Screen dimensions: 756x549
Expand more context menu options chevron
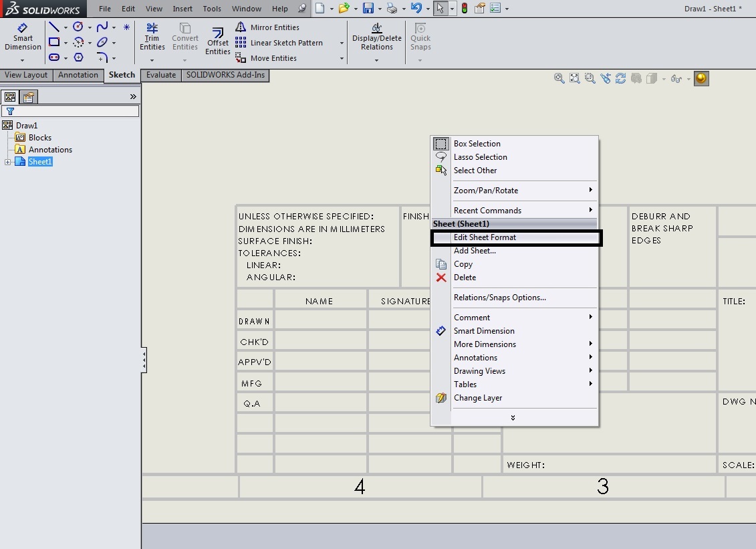[x=513, y=418]
